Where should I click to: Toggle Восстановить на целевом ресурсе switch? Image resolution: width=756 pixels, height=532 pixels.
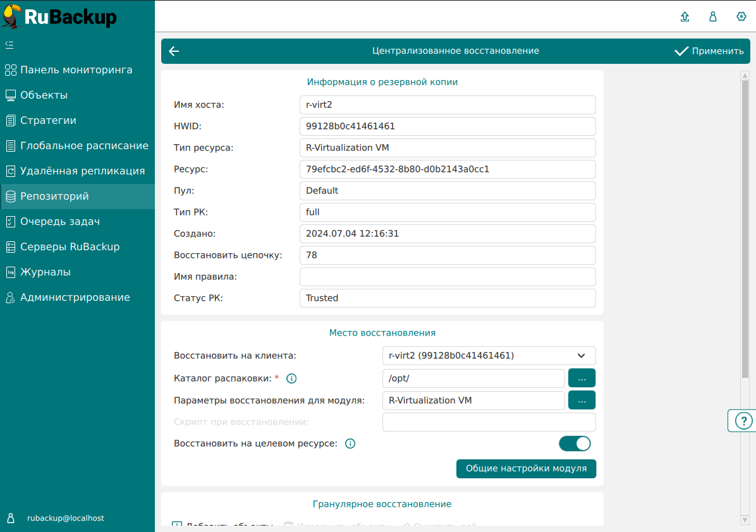click(x=575, y=444)
